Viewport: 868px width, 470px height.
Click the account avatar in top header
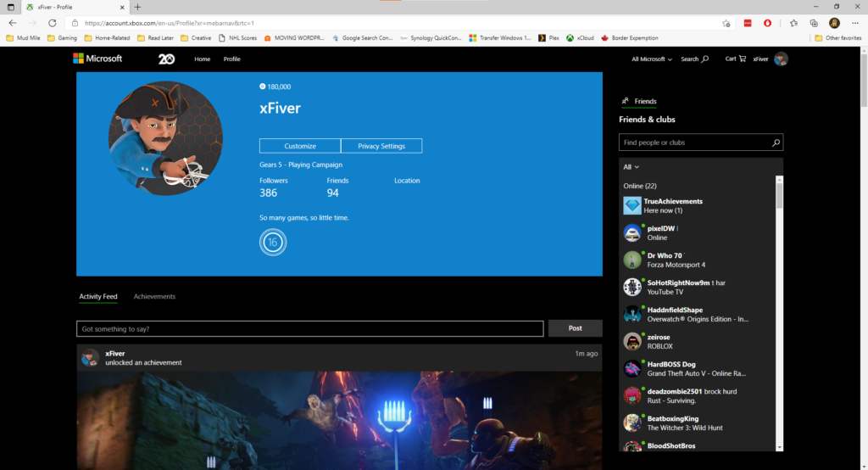click(781, 59)
